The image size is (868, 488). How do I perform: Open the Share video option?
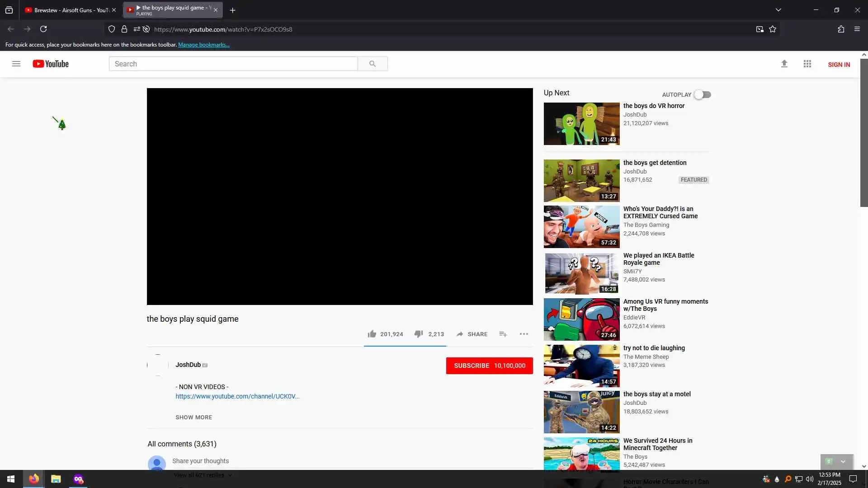[x=472, y=334]
